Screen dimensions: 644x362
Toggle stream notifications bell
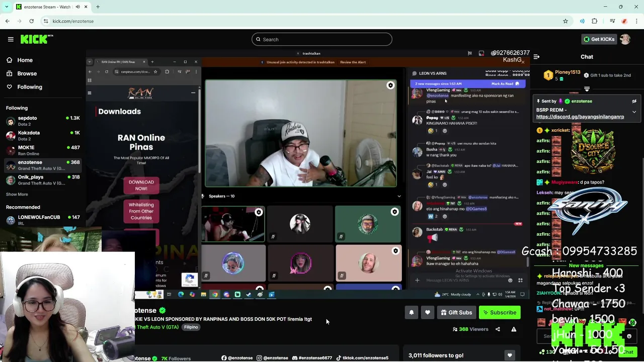411,313
